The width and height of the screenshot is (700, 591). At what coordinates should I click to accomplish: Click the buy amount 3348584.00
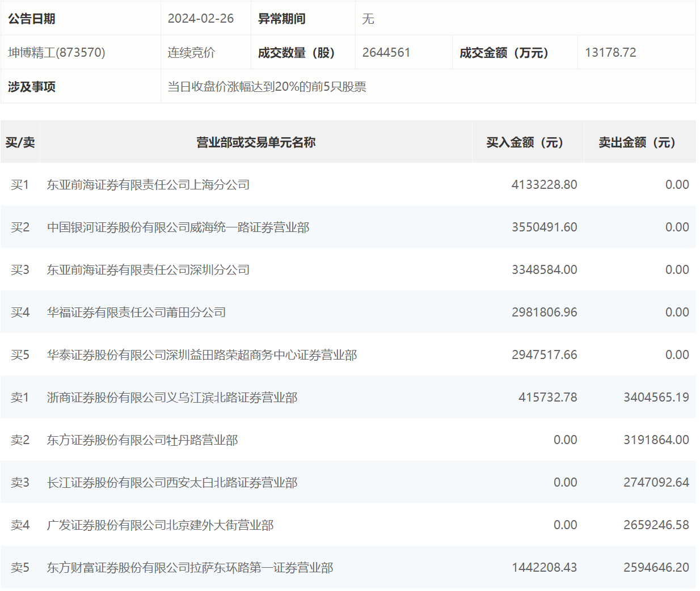(x=545, y=270)
